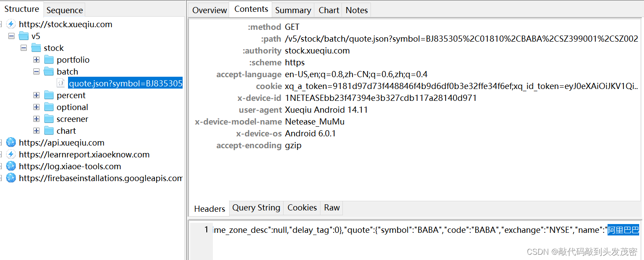
Task: Click the x-device-model-name value Netease_MuMu
Action: pyautogui.click(x=315, y=121)
